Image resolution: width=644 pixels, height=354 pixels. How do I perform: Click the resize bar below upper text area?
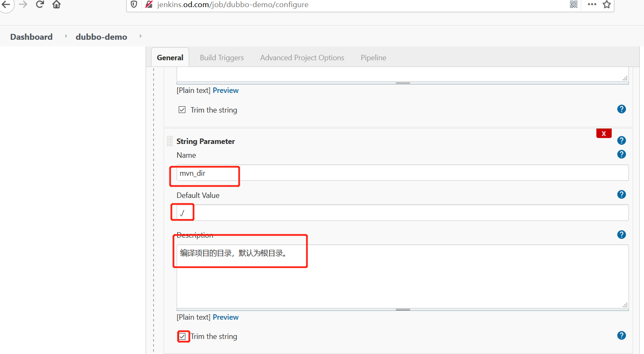click(403, 83)
